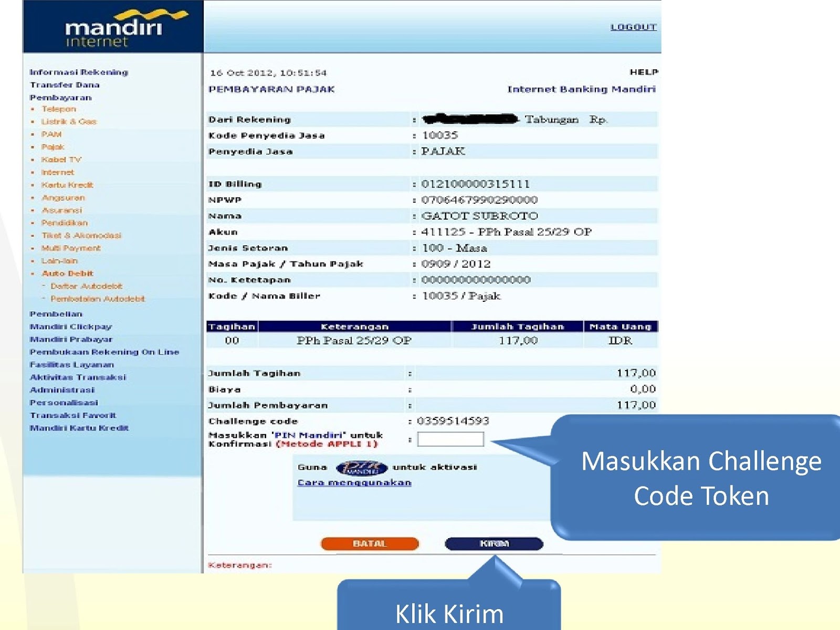The image size is (840, 630).
Task: Click the PEMBAYARAN PAJAK heading
Action: coord(271,89)
